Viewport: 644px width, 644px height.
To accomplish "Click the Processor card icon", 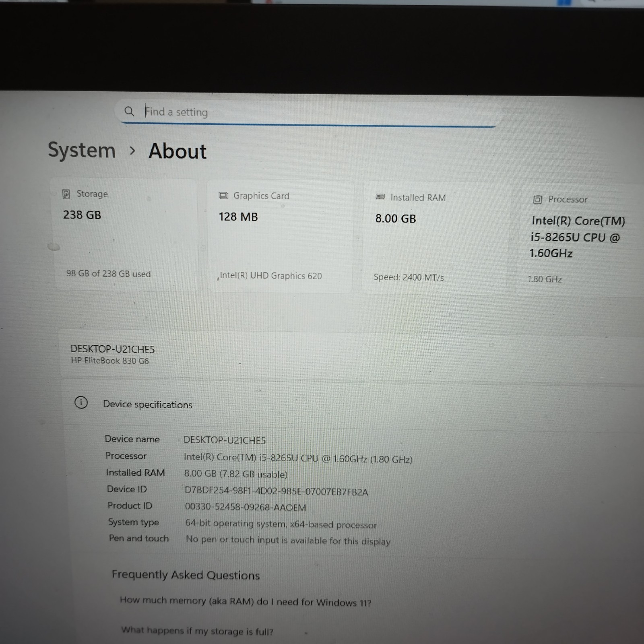I will pos(537,200).
